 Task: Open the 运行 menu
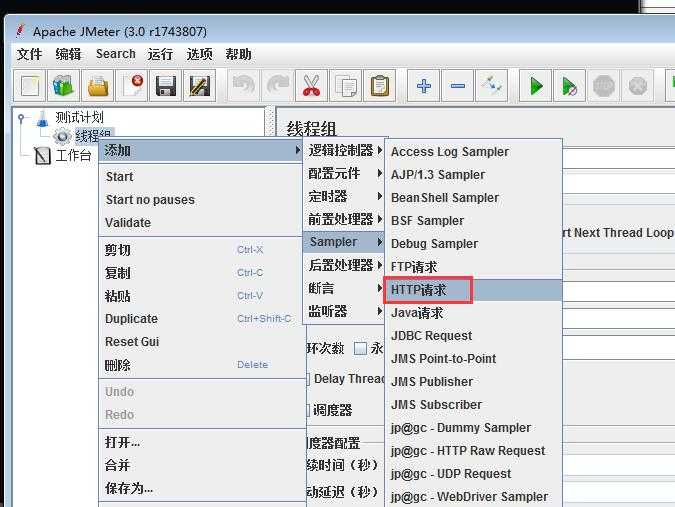[x=160, y=54]
